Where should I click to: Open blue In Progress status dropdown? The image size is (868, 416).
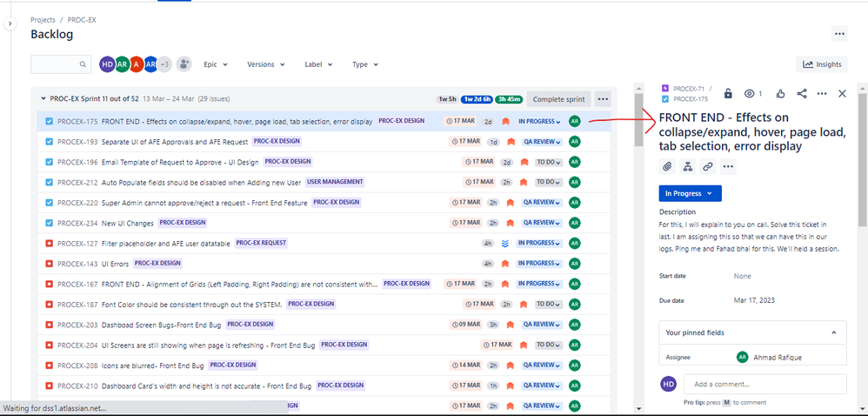[x=691, y=193]
